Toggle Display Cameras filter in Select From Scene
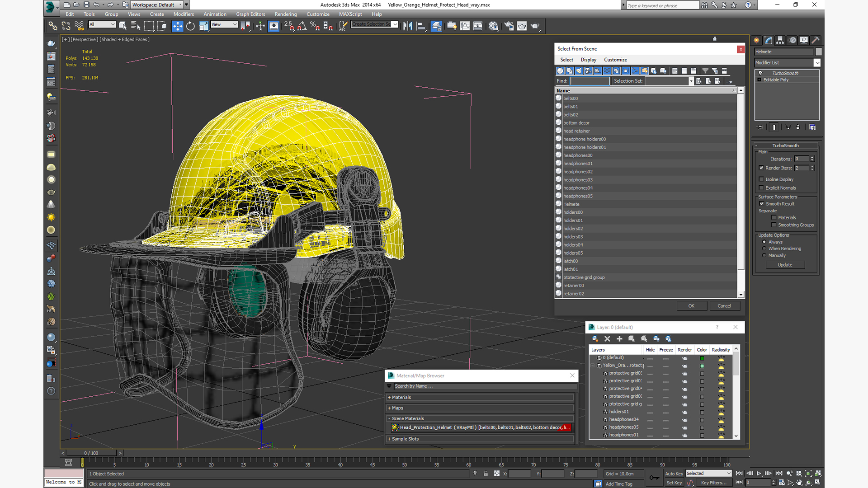Screen dimensions: 868x488 (x=588, y=71)
